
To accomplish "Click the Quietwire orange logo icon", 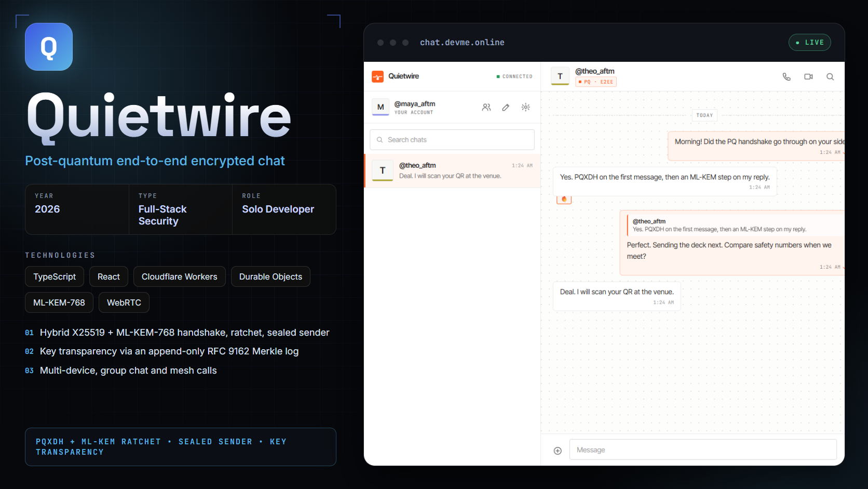I will tap(377, 76).
